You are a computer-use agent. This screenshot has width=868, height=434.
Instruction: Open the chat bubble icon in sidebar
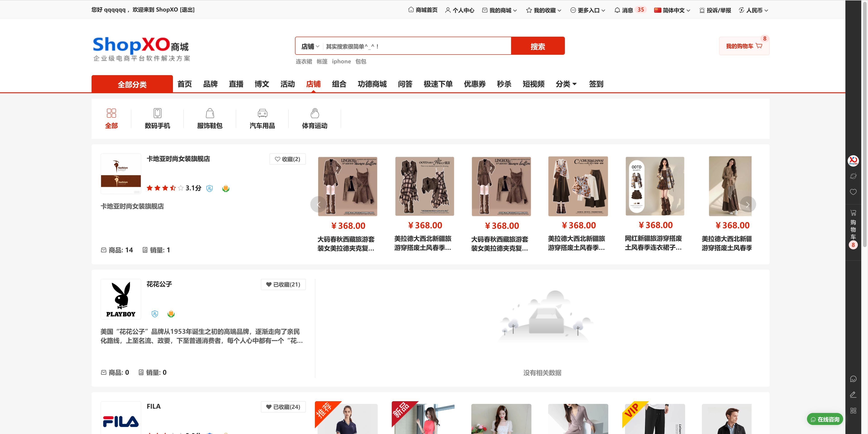pyautogui.click(x=853, y=379)
